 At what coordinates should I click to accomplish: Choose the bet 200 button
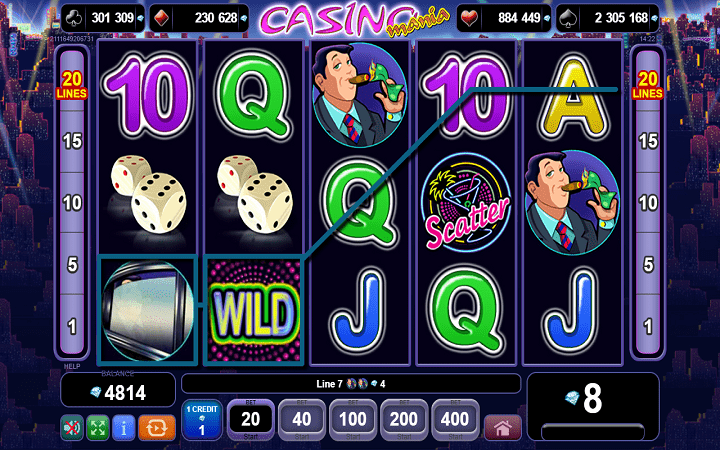[x=404, y=420]
